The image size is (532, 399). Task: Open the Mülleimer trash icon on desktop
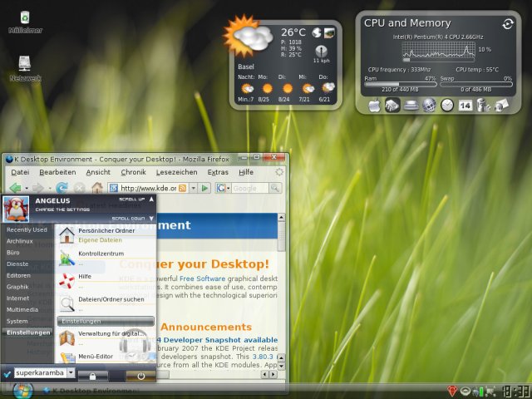tap(25, 18)
